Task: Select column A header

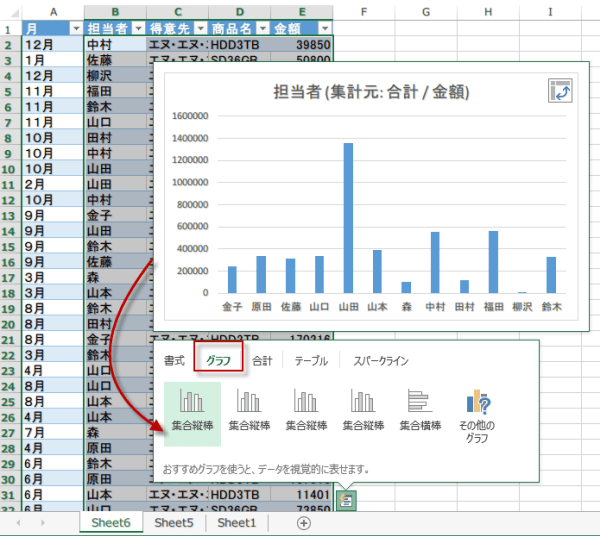Action: 53,12
